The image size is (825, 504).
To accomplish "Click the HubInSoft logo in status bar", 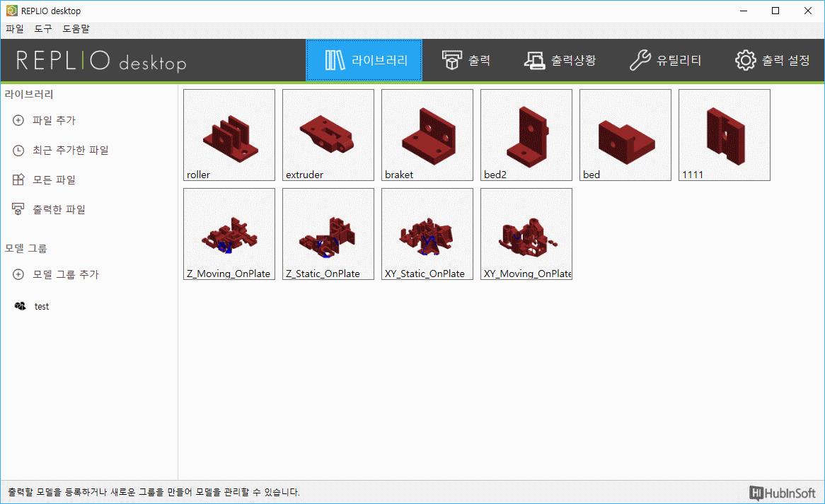I will [783, 492].
